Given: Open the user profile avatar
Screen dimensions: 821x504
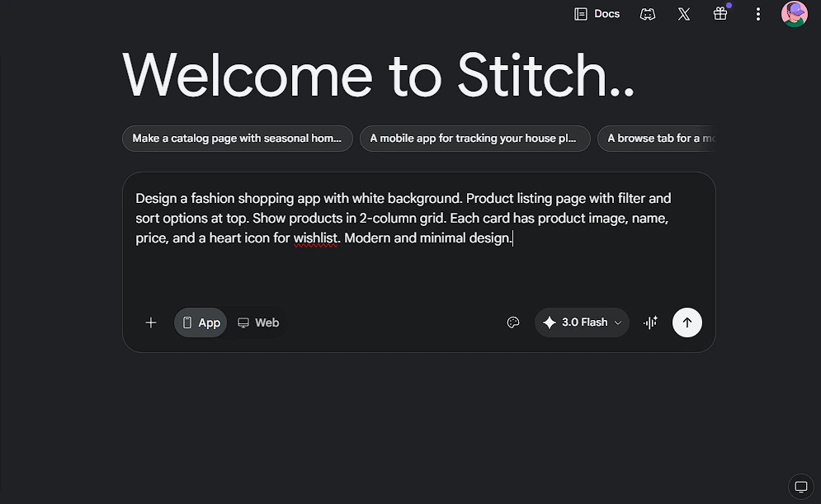Looking at the screenshot, I should [795, 13].
